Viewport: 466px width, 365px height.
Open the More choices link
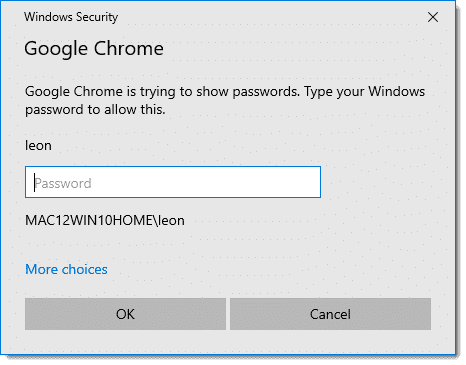pyautogui.click(x=66, y=269)
